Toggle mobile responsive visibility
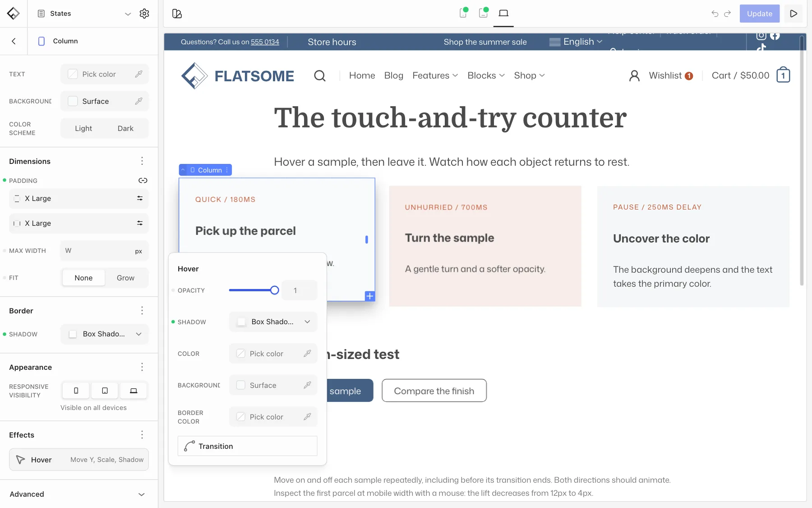 click(76, 391)
